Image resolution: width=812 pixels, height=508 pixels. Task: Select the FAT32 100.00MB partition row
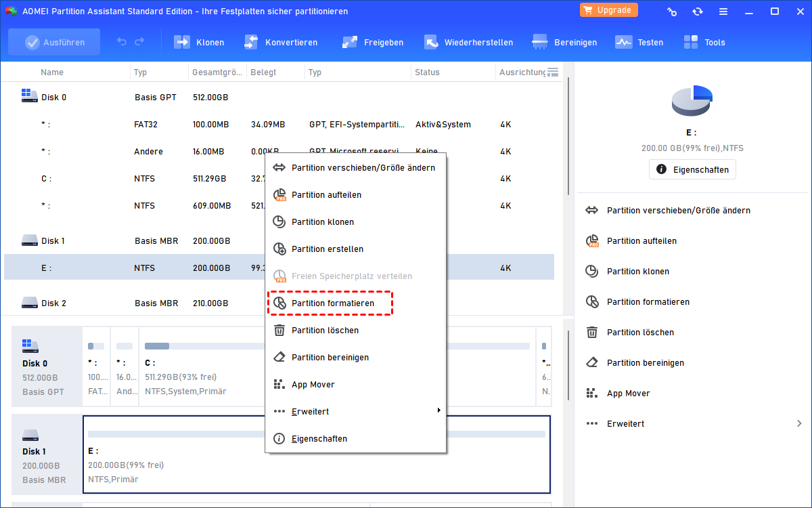pyautogui.click(x=279, y=124)
